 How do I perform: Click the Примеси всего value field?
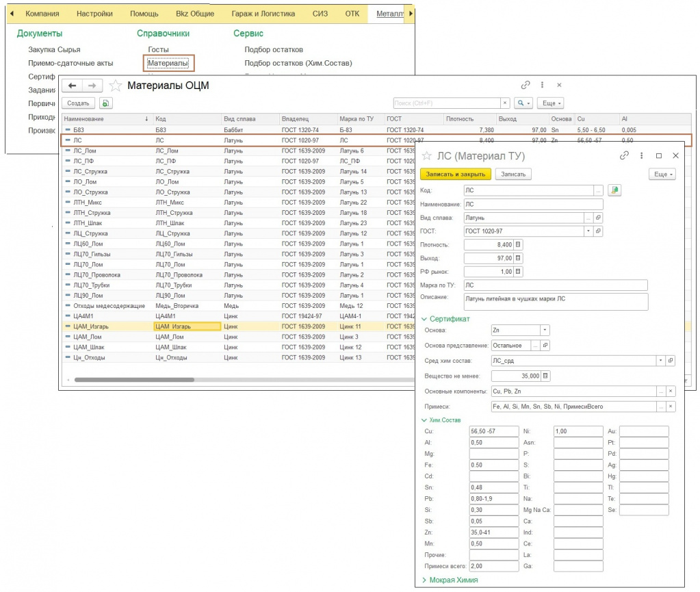pos(494,566)
